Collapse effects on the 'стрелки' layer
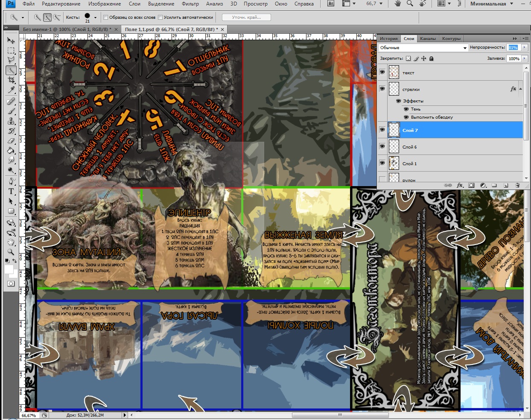531x420 pixels. click(x=520, y=89)
